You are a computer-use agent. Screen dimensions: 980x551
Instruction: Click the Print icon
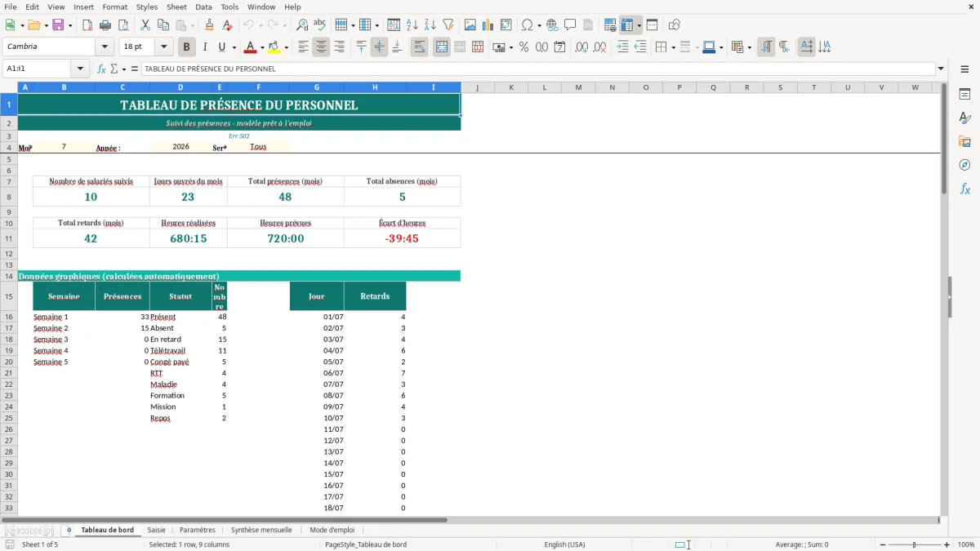tap(105, 25)
